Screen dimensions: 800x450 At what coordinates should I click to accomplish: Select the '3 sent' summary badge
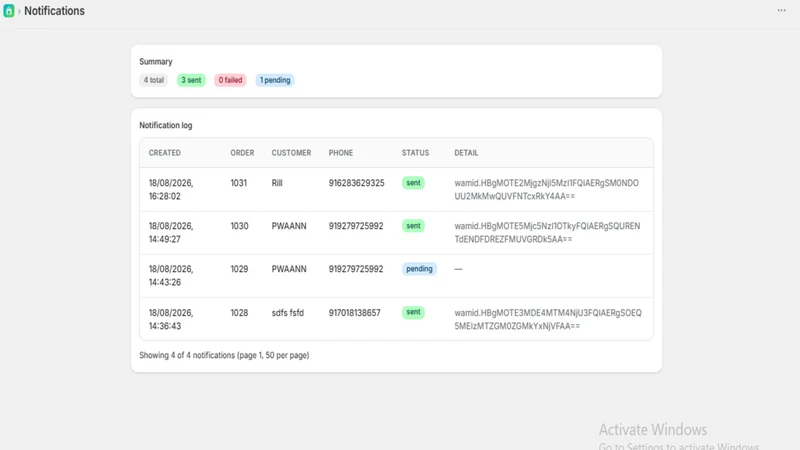click(x=191, y=80)
